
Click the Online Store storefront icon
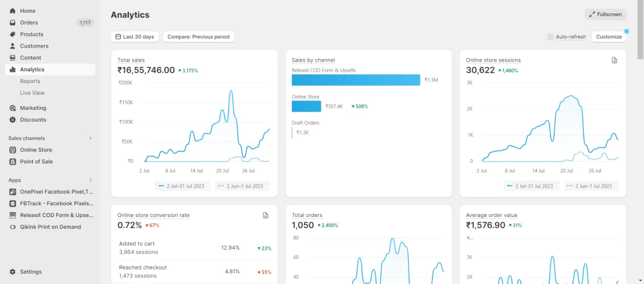tap(13, 150)
